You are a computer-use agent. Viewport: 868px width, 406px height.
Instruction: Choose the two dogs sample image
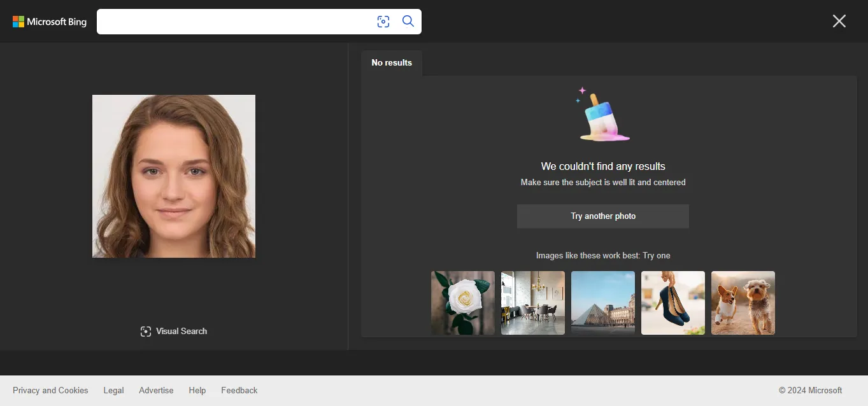coord(743,303)
